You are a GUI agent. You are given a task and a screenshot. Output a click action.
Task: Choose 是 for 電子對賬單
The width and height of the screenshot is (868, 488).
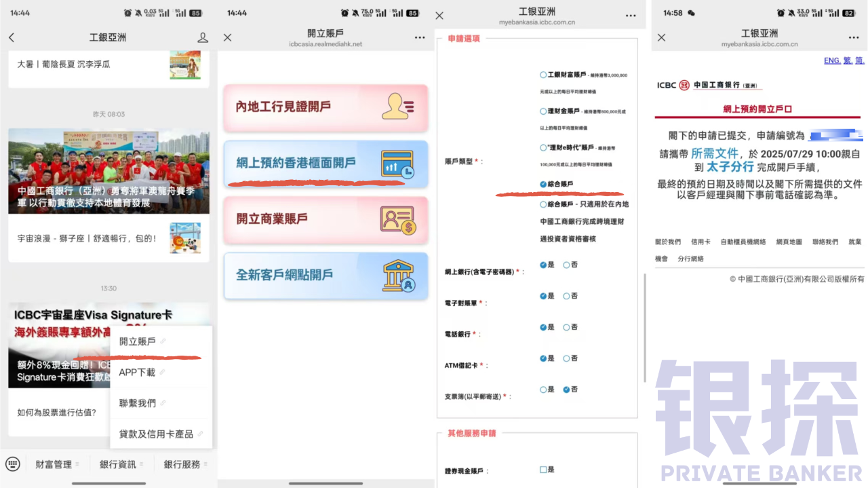[543, 296]
